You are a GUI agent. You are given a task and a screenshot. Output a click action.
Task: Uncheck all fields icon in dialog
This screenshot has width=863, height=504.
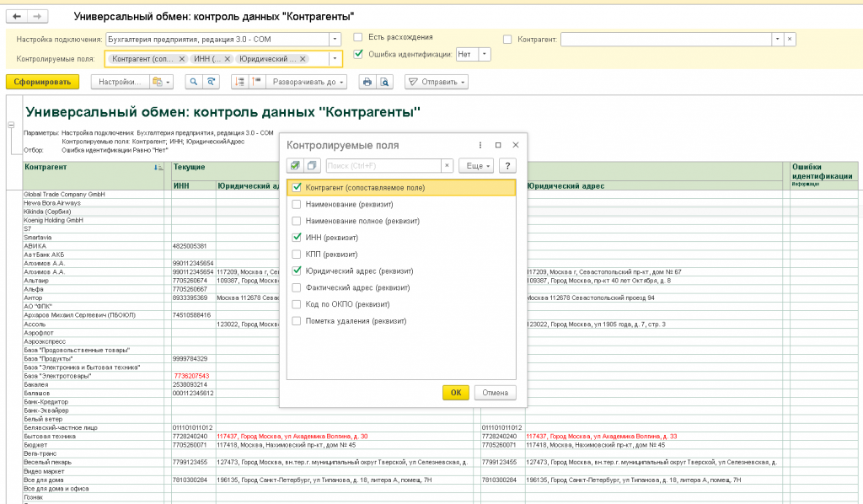(312, 166)
